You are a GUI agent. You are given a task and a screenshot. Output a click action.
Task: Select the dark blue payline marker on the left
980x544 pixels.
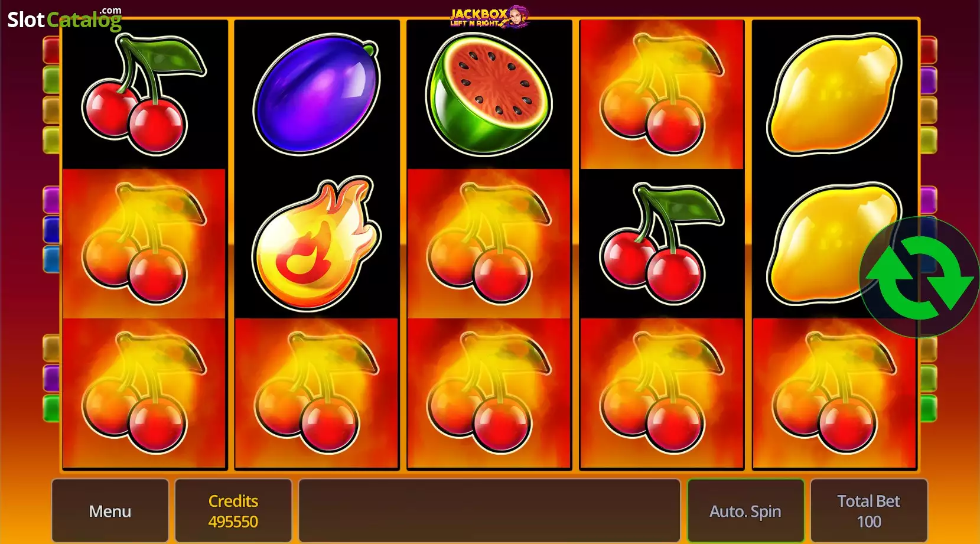coord(51,229)
